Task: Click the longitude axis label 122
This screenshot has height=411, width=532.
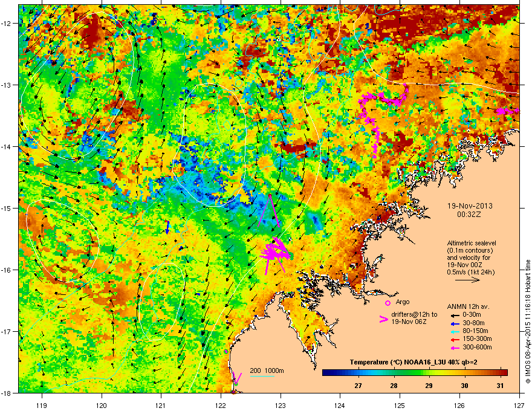Action: click(x=221, y=405)
